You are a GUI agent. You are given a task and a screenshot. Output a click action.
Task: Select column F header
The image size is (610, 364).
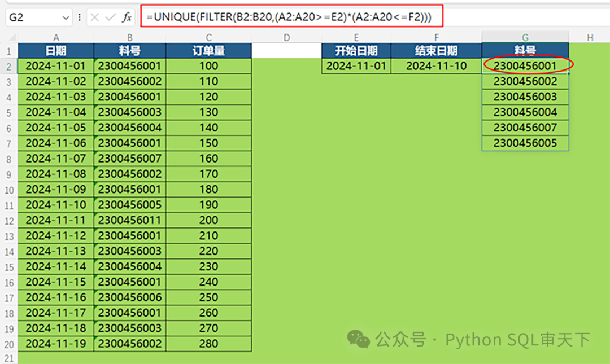point(437,37)
